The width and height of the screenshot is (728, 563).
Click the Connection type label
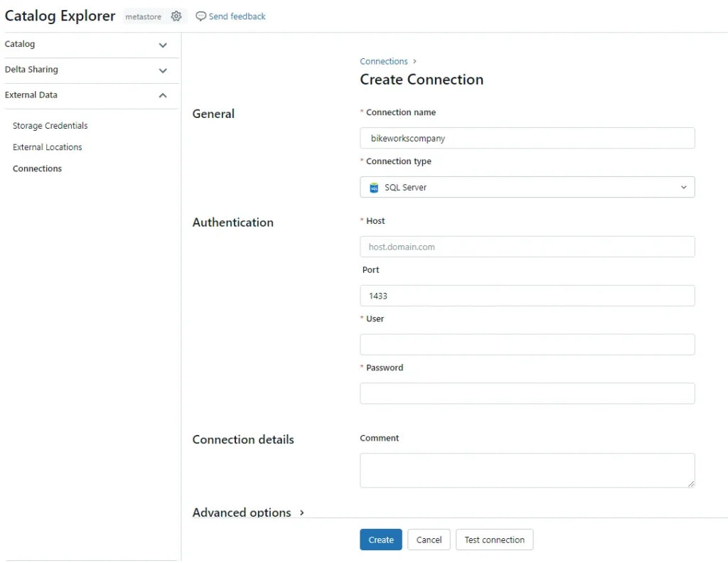[x=398, y=161]
